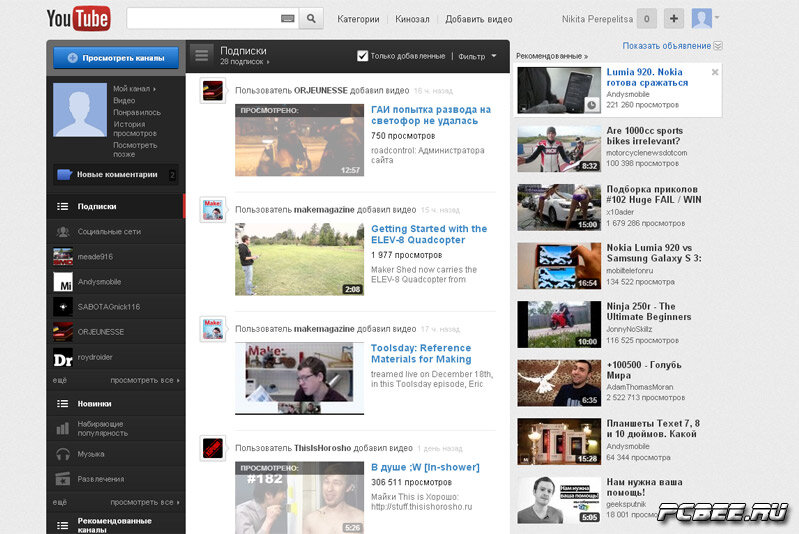Open Подборка приколов #102 recommendation
Image resolution: width=799 pixels, height=534 pixels.
tap(654, 195)
